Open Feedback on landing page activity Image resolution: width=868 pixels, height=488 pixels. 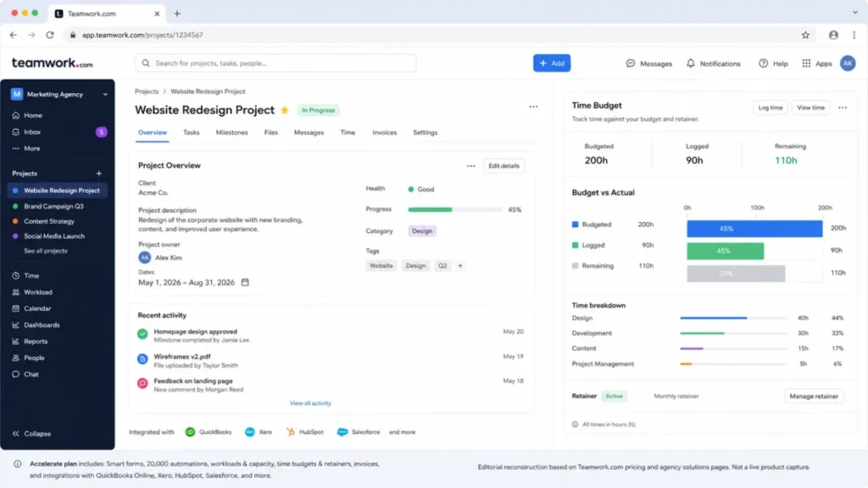click(193, 381)
